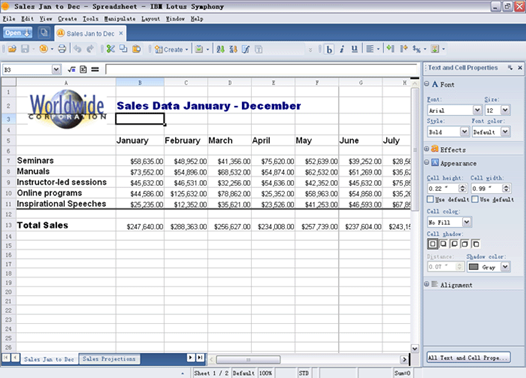
Task: Toggle Italic formatting button
Action: click(x=342, y=50)
